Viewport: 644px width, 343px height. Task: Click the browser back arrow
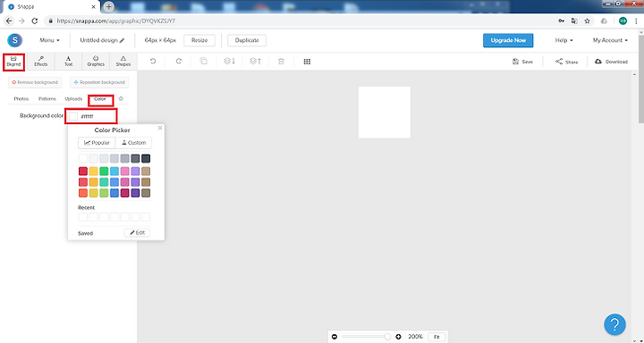pos(9,21)
